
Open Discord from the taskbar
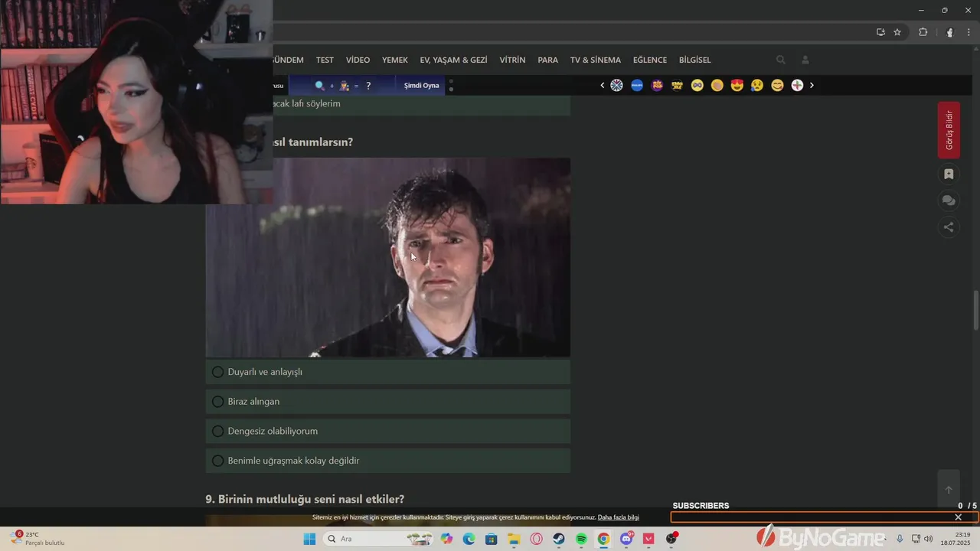coord(626,539)
